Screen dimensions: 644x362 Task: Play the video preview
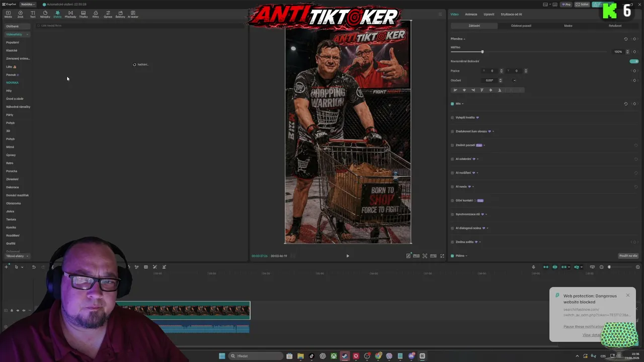(348, 256)
